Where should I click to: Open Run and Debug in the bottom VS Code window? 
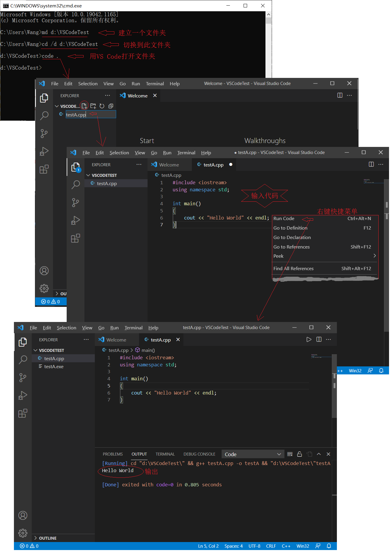click(x=23, y=395)
